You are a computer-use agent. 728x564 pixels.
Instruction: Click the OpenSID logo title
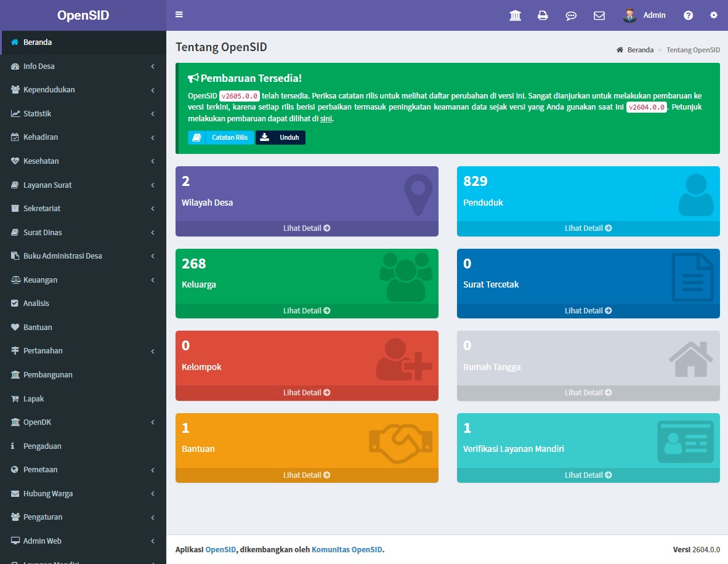[83, 15]
